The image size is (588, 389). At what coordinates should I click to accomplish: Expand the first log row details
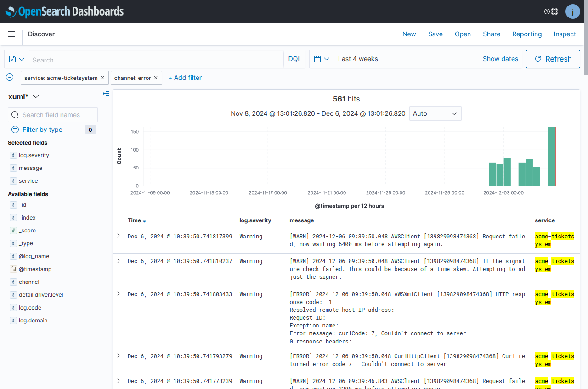[119, 236]
